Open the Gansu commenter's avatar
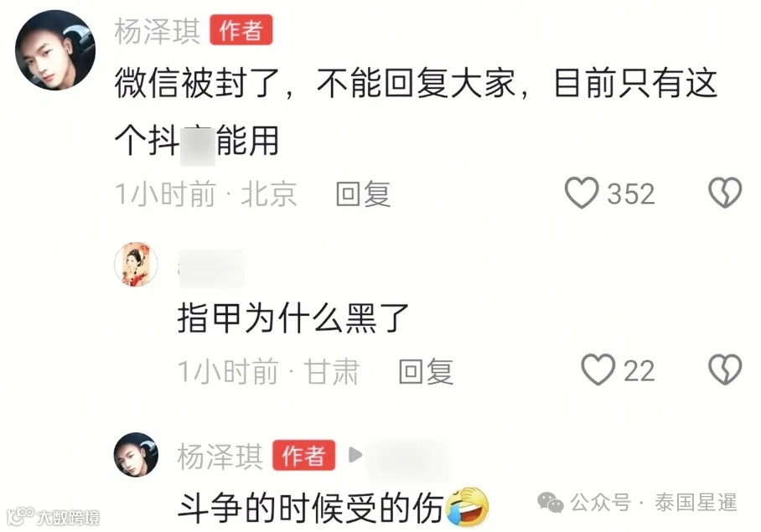Viewport: 761px width, 532px height. pos(137,265)
